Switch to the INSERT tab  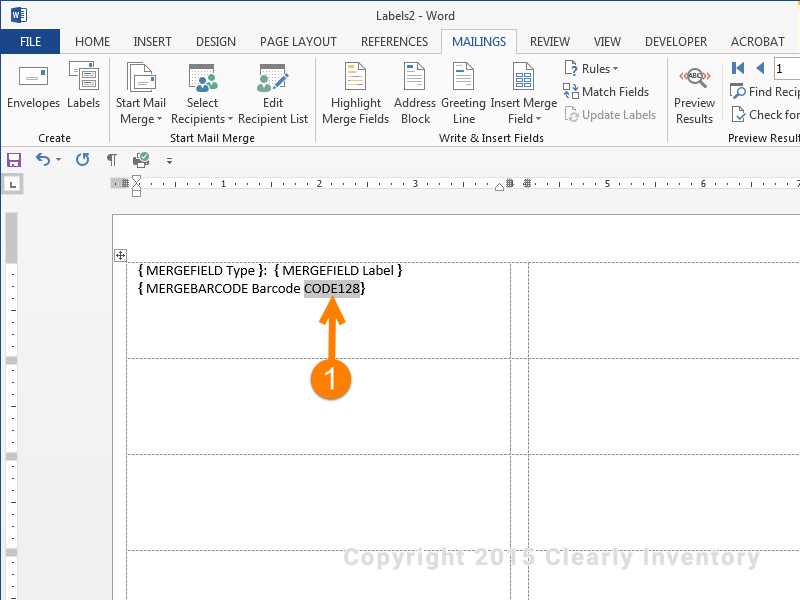[153, 42]
